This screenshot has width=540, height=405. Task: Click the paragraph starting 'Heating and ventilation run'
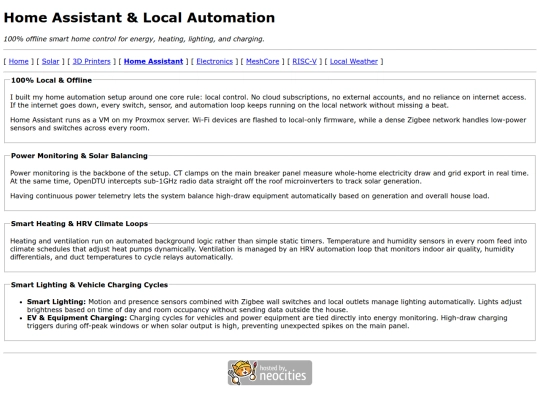click(268, 249)
